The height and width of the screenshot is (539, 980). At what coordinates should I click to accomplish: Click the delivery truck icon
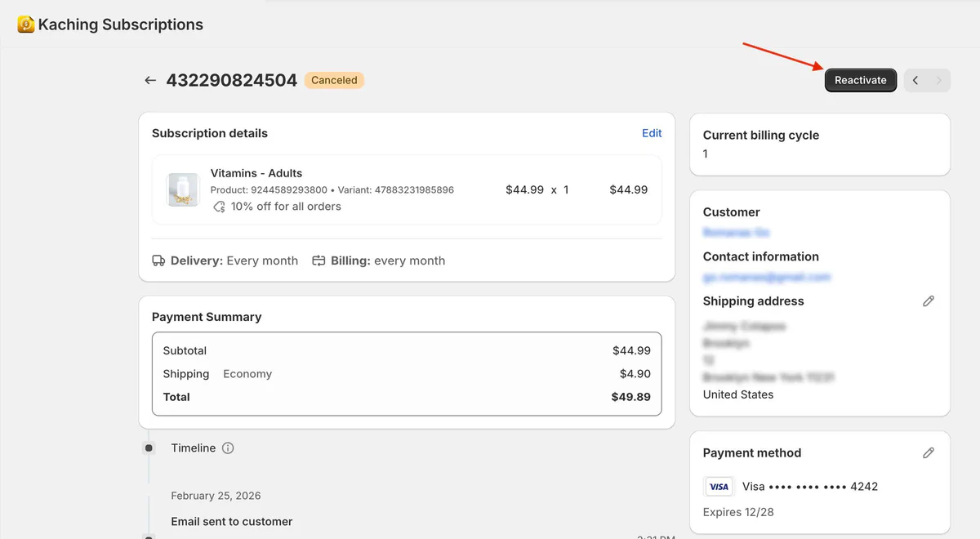pos(159,261)
